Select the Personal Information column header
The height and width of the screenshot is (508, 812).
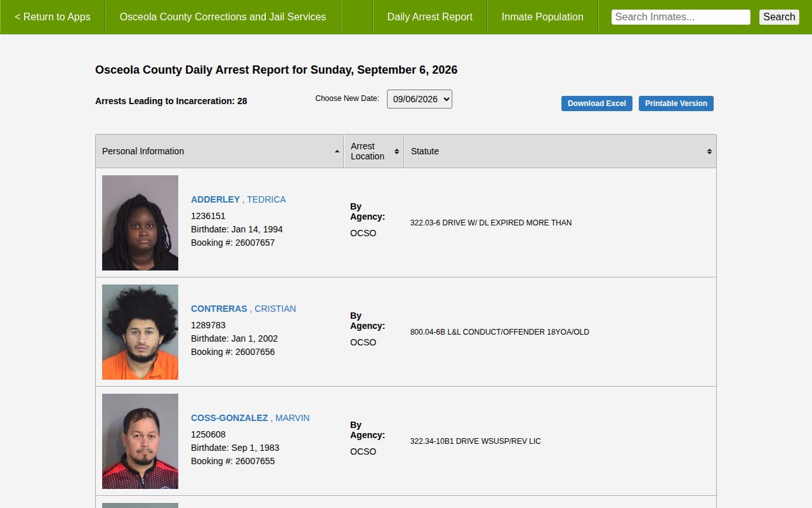coord(219,151)
